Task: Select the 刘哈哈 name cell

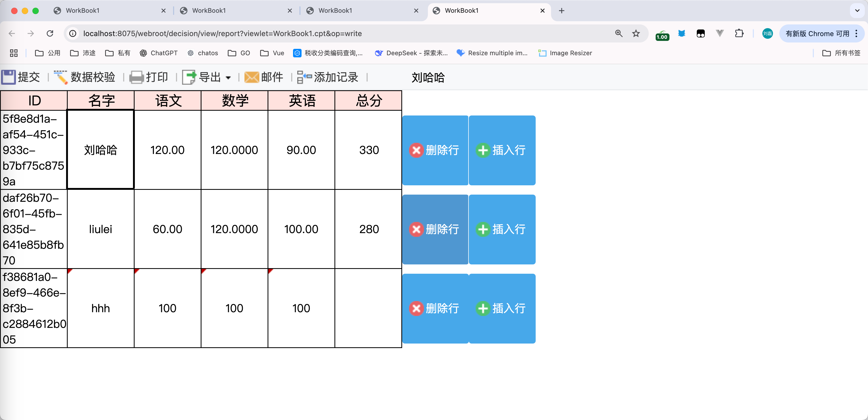Action: coord(101,150)
